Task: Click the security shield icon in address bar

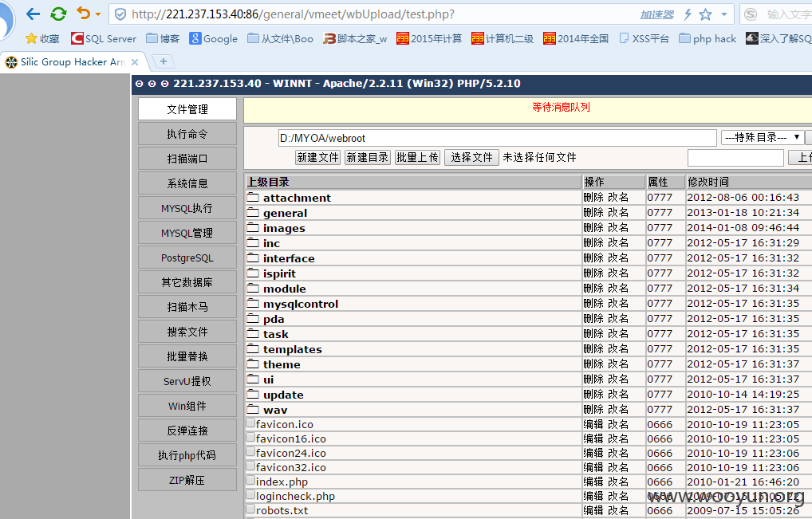Action: point(120,14)
